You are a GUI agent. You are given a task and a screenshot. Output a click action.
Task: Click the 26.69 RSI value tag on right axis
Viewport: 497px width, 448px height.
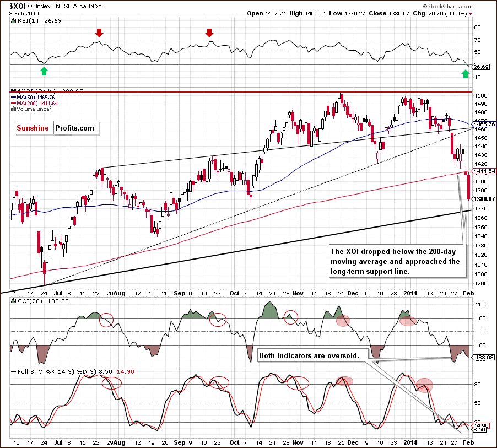click(x=481, y=67)
